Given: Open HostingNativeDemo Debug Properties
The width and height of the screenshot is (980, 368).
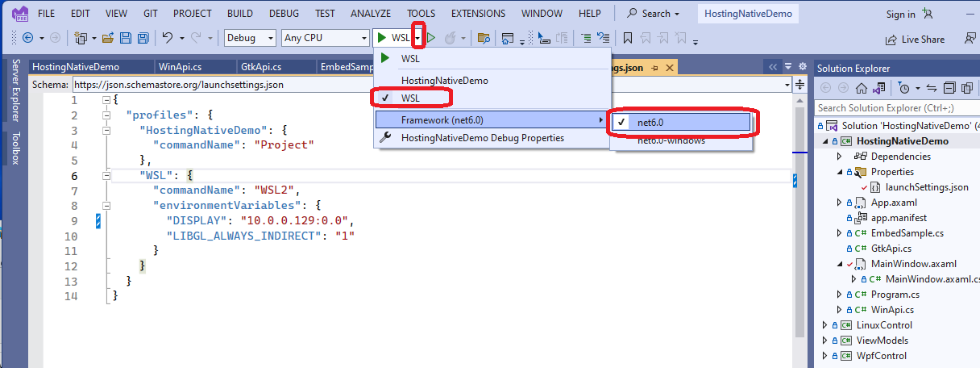Looking at the screenshot, I should pyautogui.click(x=492, y=138).
